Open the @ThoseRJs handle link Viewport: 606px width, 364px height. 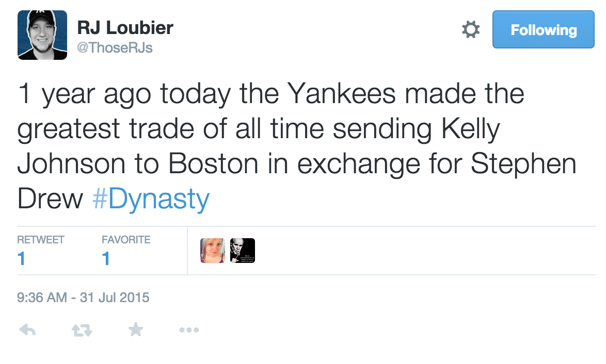pyautogui.click(x=115, y=48)
